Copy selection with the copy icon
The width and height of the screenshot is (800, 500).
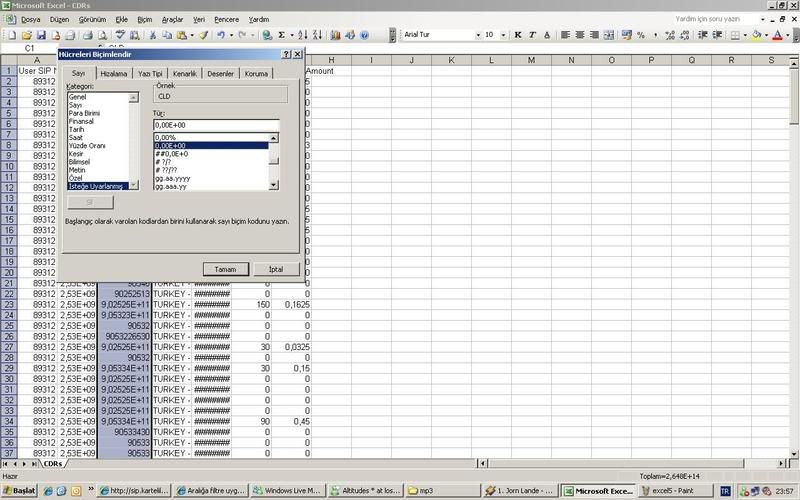167,35
